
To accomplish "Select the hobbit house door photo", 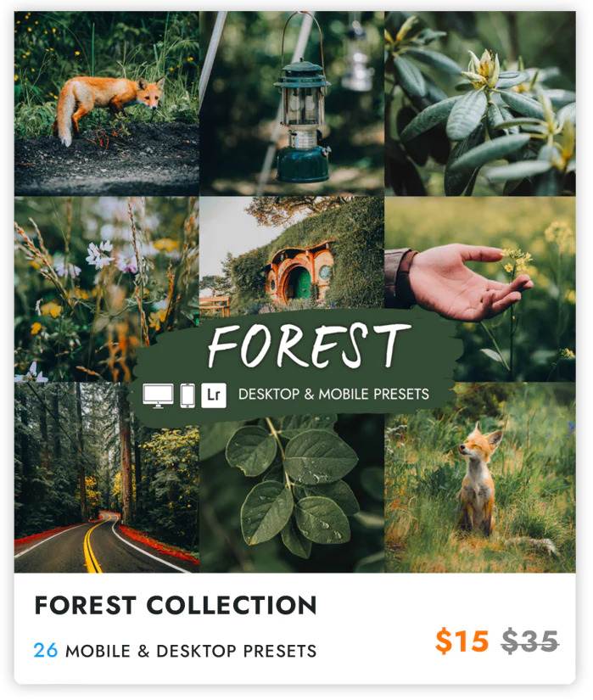I will tap(292, 254).
